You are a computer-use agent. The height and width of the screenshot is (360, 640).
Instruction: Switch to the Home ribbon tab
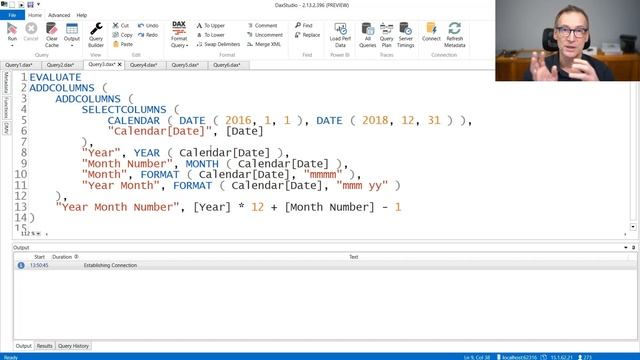35,15
